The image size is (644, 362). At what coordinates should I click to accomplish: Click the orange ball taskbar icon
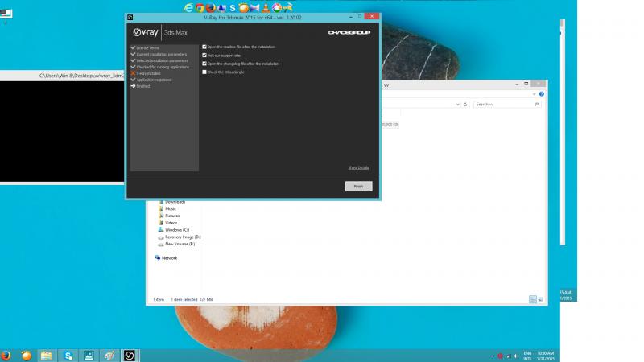[27, 356]
